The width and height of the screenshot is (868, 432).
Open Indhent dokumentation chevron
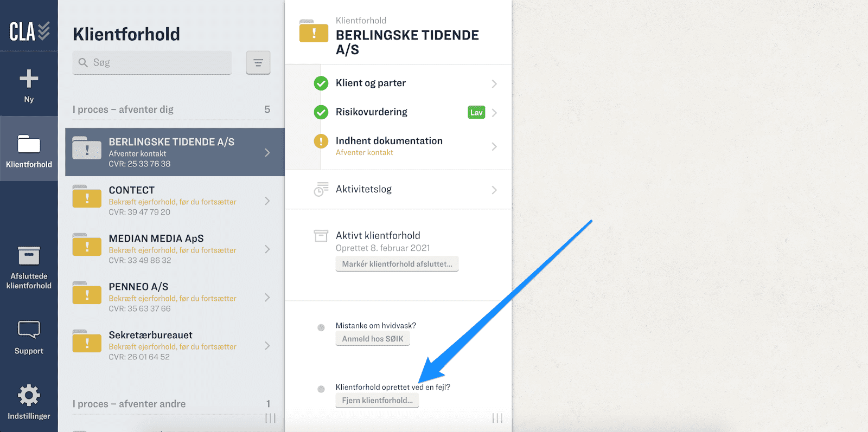(x=494, y=146)
